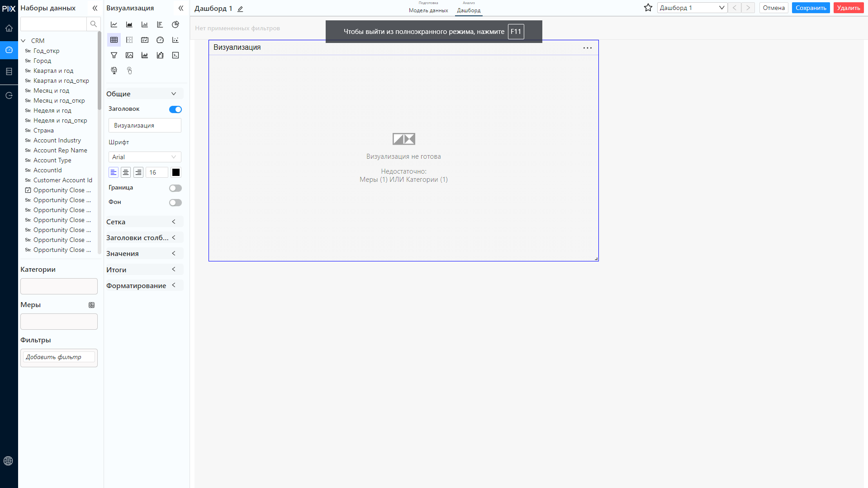The height and width of the screenshot is (488, 868).
Task: Switch to the Модель данных tab
Action: tap(428, 10)
